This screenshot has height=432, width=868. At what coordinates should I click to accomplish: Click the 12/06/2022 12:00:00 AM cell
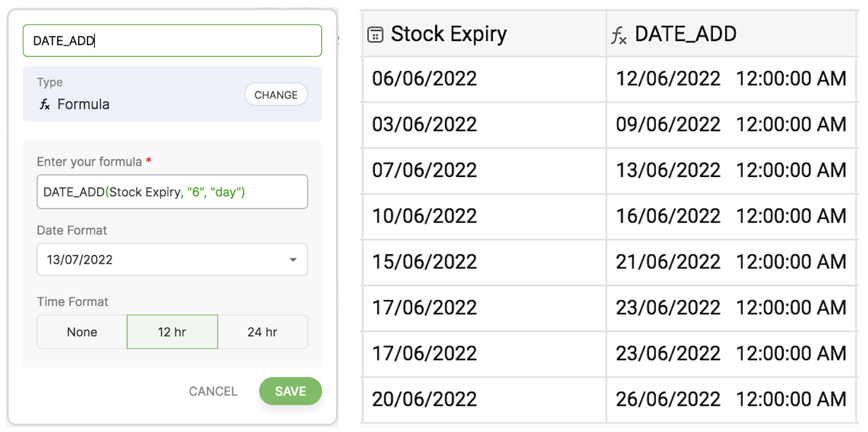point(730,79)
